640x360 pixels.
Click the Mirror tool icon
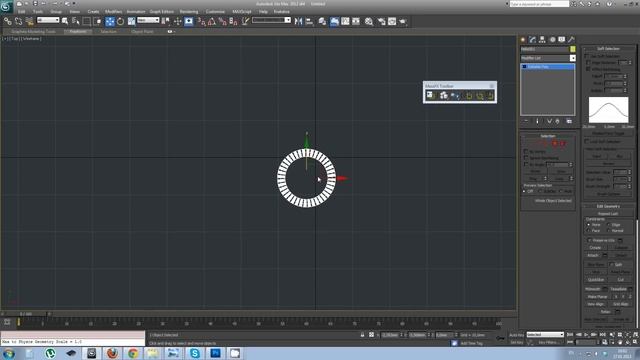[298, 21]
